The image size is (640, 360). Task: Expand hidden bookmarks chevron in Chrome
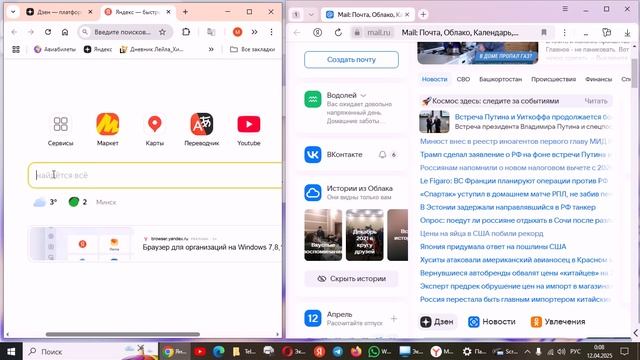click(x=211, y=49)
